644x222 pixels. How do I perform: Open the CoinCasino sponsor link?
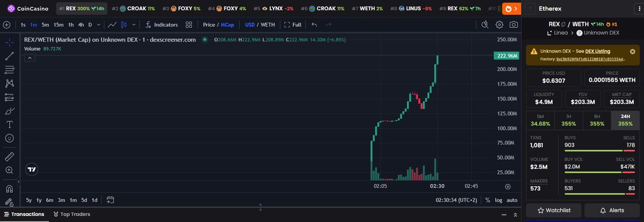point(27,9)
